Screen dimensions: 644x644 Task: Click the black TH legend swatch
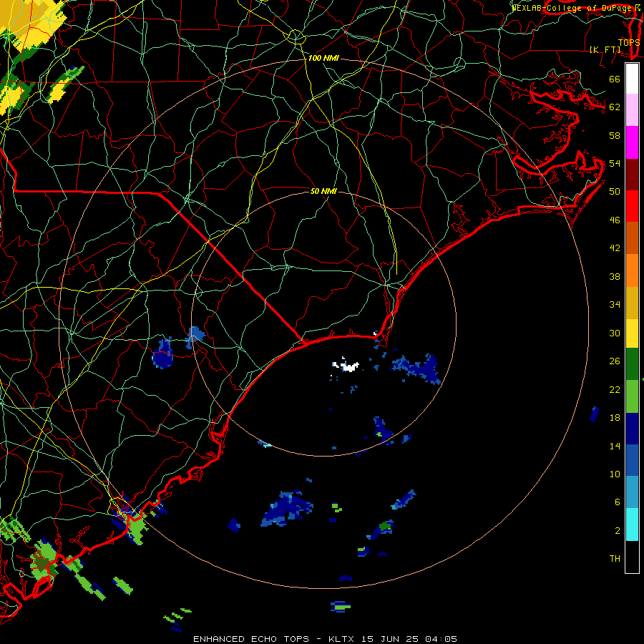tap(632, 557)
